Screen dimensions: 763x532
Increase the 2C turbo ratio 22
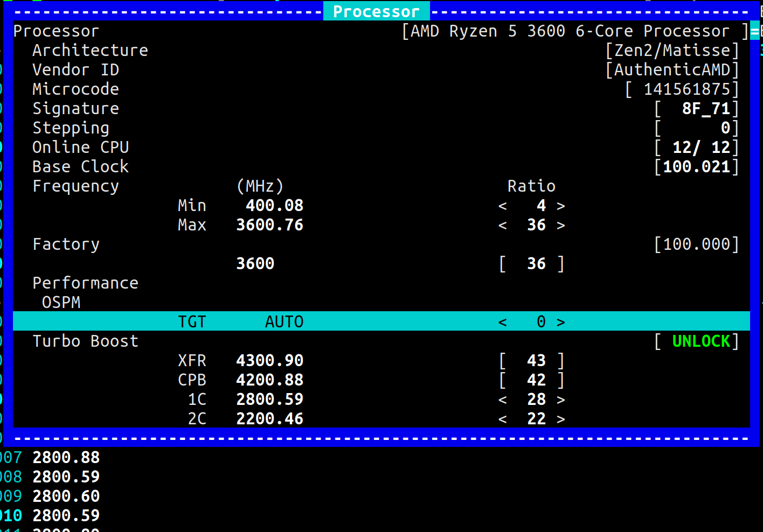[x=561, y=419]
